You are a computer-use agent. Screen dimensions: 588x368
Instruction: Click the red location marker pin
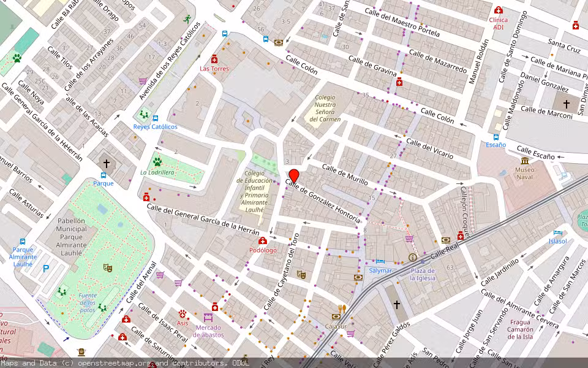[x=294, y=176]
